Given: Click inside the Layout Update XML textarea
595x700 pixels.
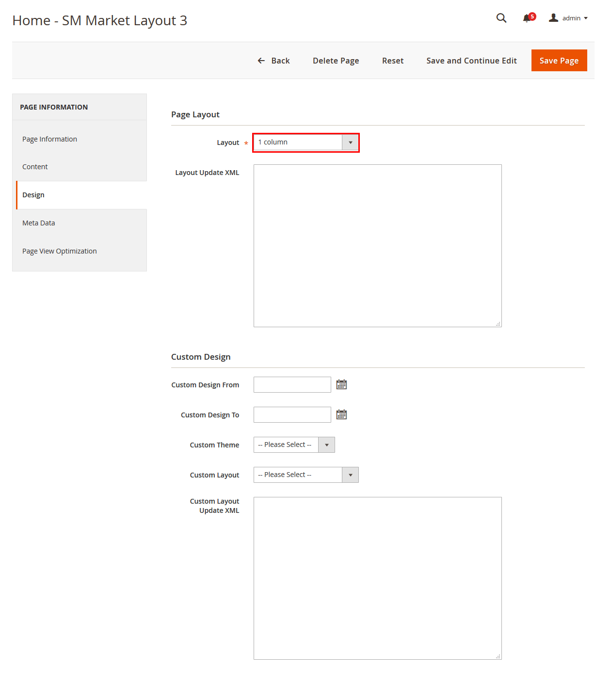Looking at the screenshot, I should tap(377, 245).
